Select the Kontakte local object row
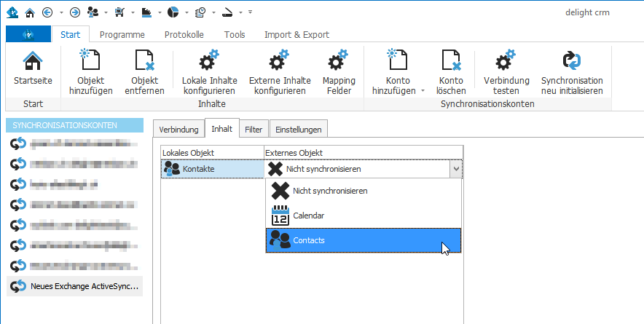The image size is (644, 324). click(212, 169)
